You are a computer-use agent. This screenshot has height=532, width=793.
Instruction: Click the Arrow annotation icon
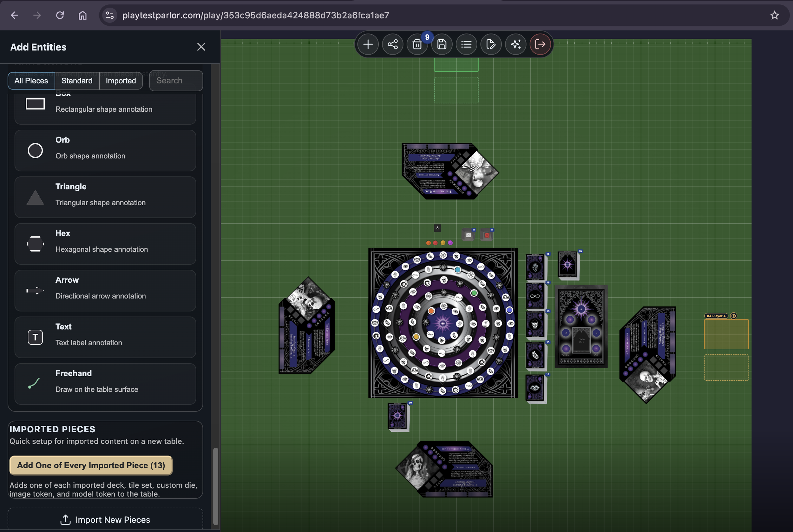pos(35,291)
